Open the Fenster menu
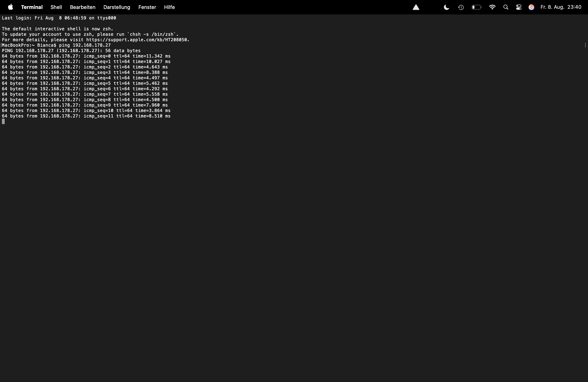Viewport: 588px width, 382px height. [147, 7]
